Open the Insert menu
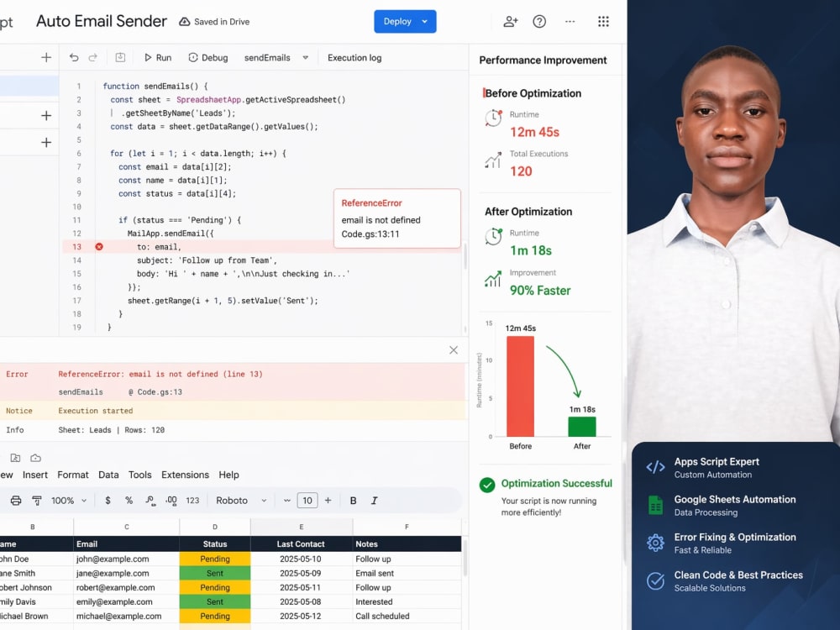Image resolution: width=840 pixels, height=630 pixels. [34, 475]
